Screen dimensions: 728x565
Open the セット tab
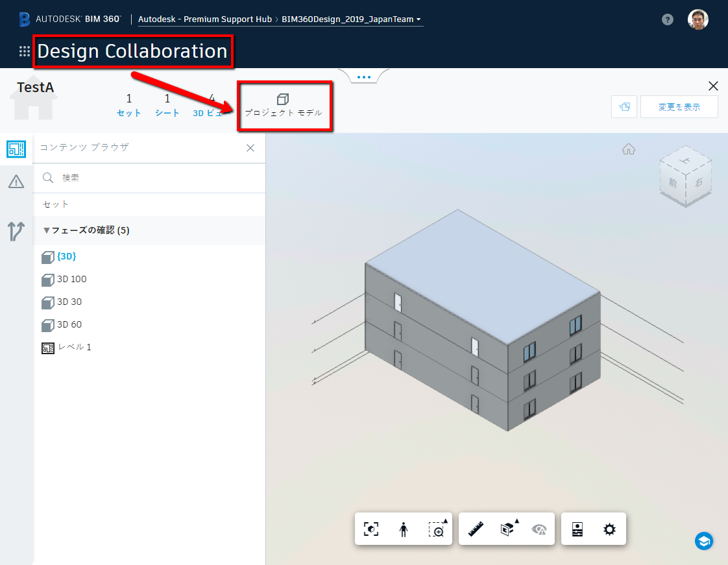point(128,105)
